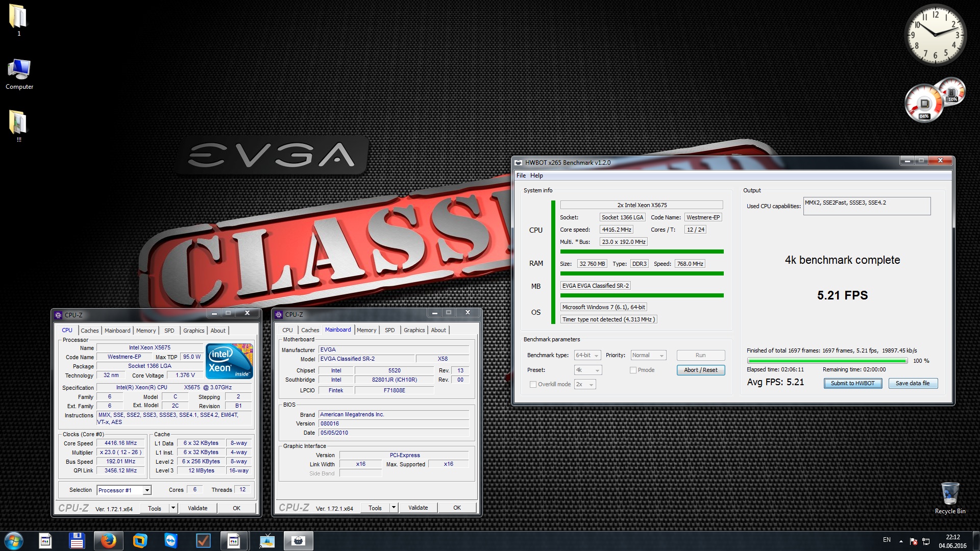This screenshot has width=980, height=551.
Task: Open Memory tab in Mainboard CPU-Z window
Action: click(366, 330)
